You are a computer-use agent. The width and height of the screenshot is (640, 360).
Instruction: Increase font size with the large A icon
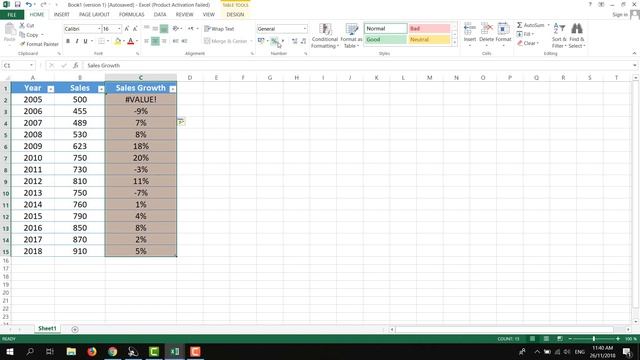pyautogui.click(x=127, y=29)
